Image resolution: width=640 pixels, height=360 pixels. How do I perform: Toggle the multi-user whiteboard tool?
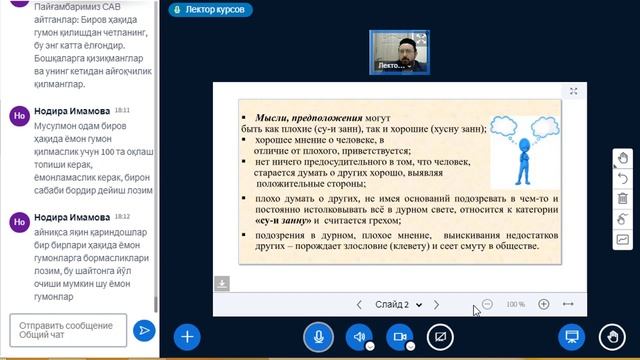tap(622, 219)
